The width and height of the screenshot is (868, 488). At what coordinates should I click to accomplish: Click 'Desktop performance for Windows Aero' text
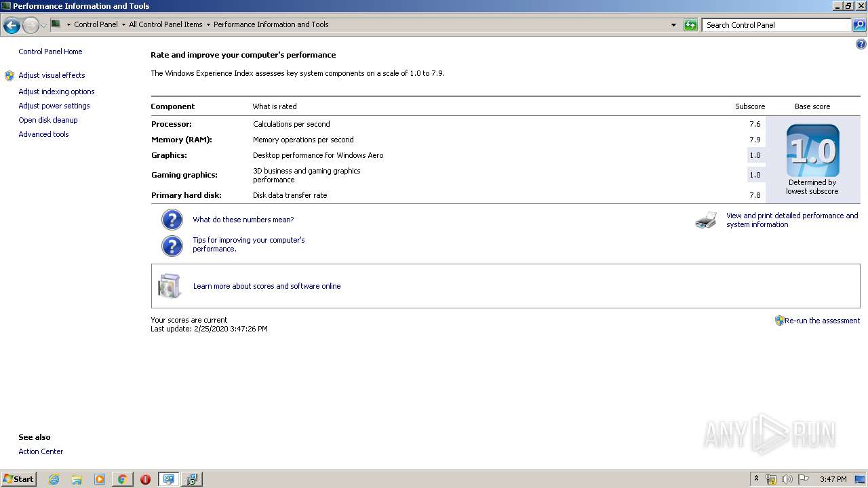click(x=318, y=155)
